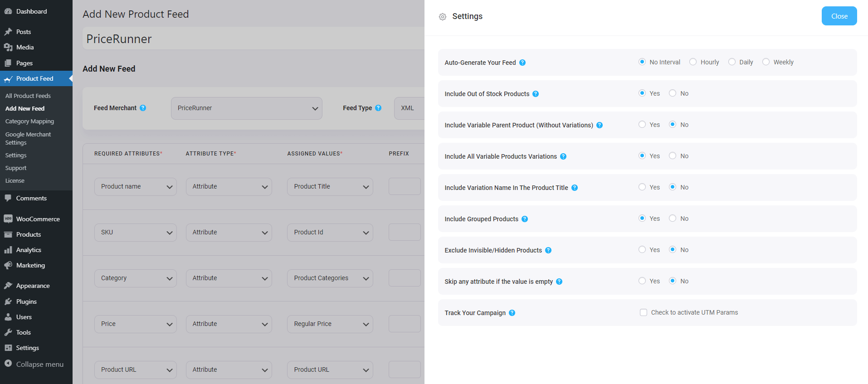Close the Settings panel
The image size is (868, 384).
(x=839, y=16)
